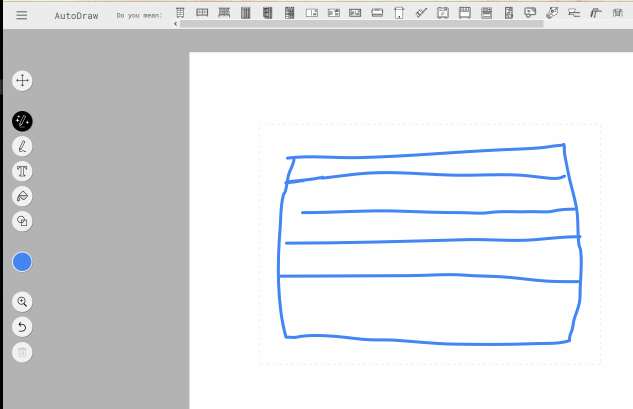
Task: Activate the AutoDraw magic pen tool
Action: point(22,121)
